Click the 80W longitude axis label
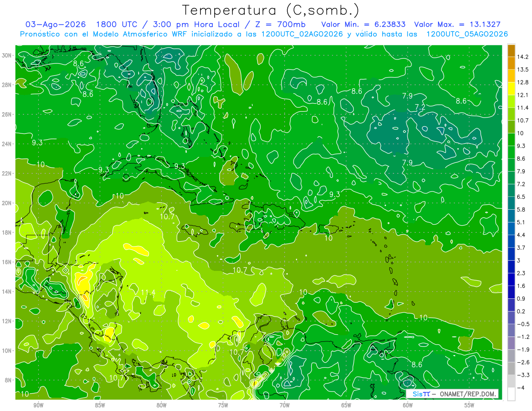 point(161,405)
